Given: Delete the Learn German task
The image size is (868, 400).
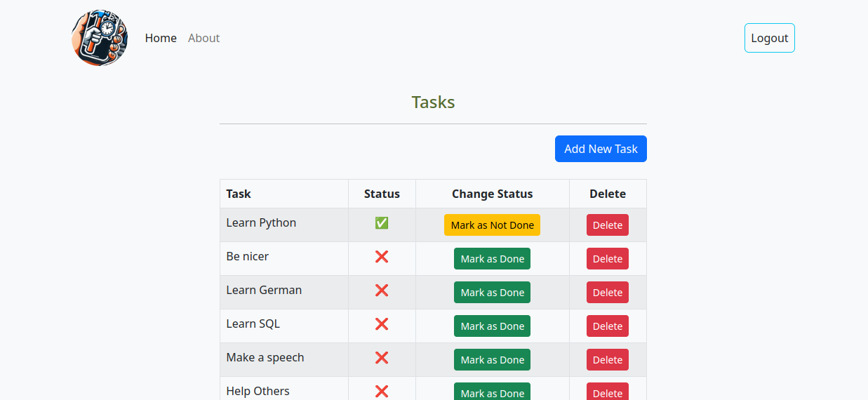Looking at the screenshot, I should 608,293.
